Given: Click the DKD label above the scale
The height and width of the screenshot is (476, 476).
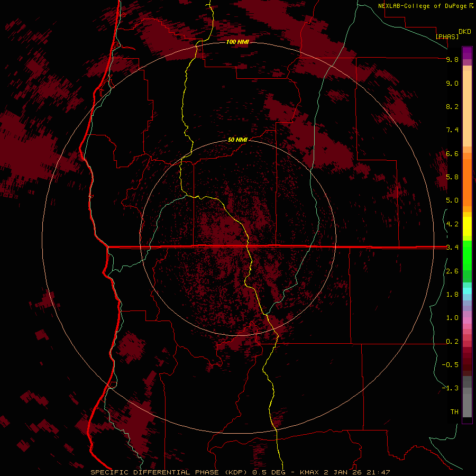Looking at the screenshot, I should click(465, 32).
